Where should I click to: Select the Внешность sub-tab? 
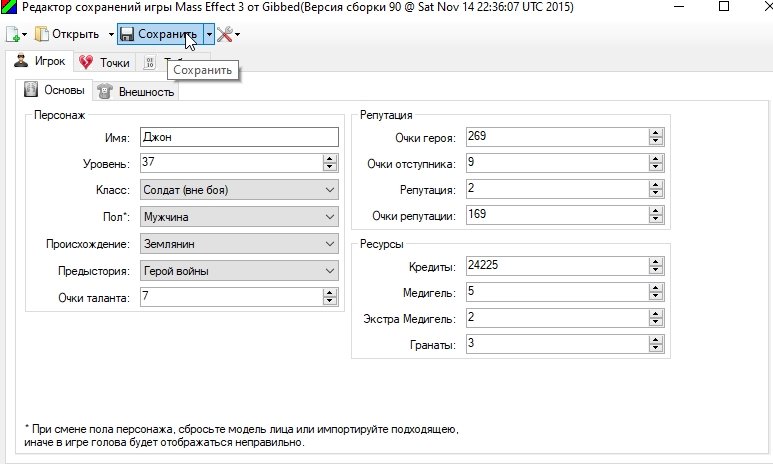click(137, 92)
